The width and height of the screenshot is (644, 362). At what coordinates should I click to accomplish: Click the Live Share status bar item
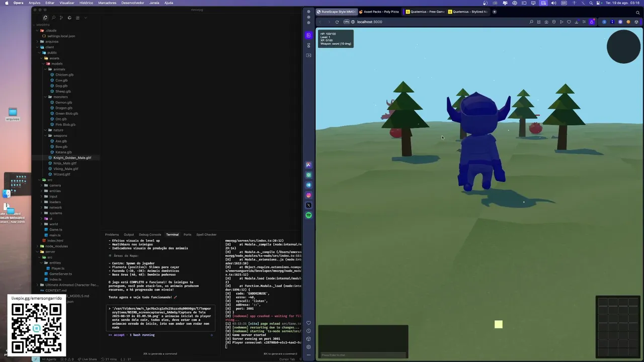(x=87, y=359)
